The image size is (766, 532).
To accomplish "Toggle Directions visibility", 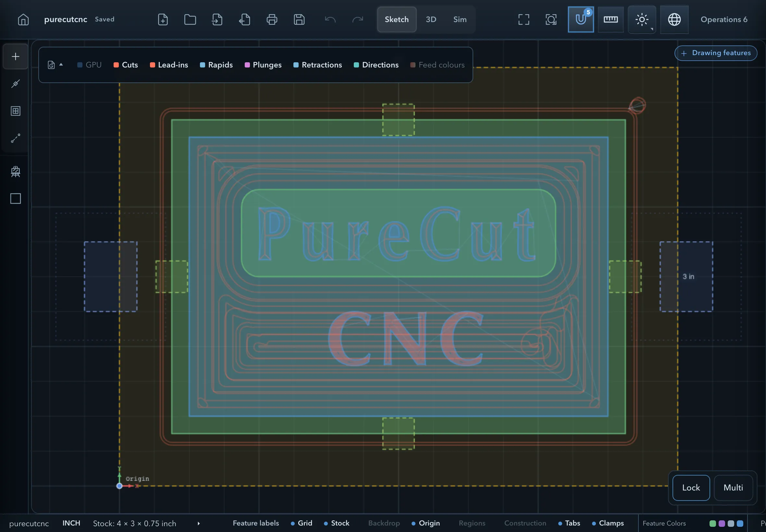I will point(376,65).
